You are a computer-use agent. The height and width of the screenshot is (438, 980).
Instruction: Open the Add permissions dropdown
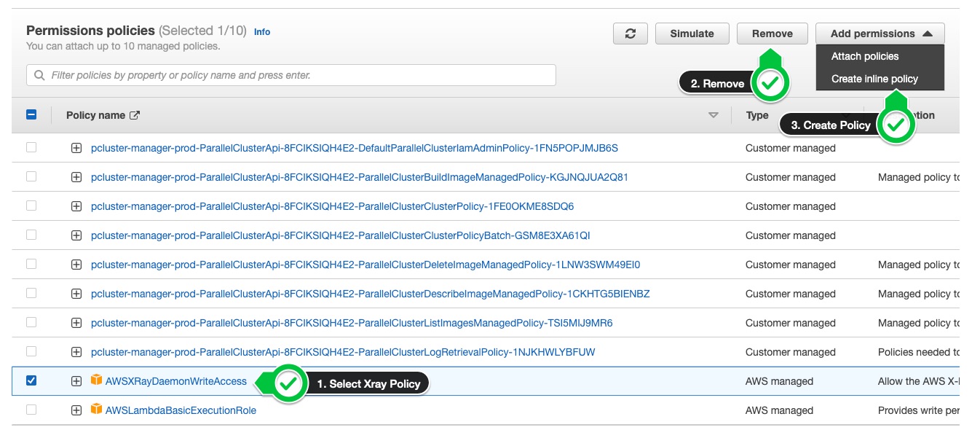click(879, 33)
